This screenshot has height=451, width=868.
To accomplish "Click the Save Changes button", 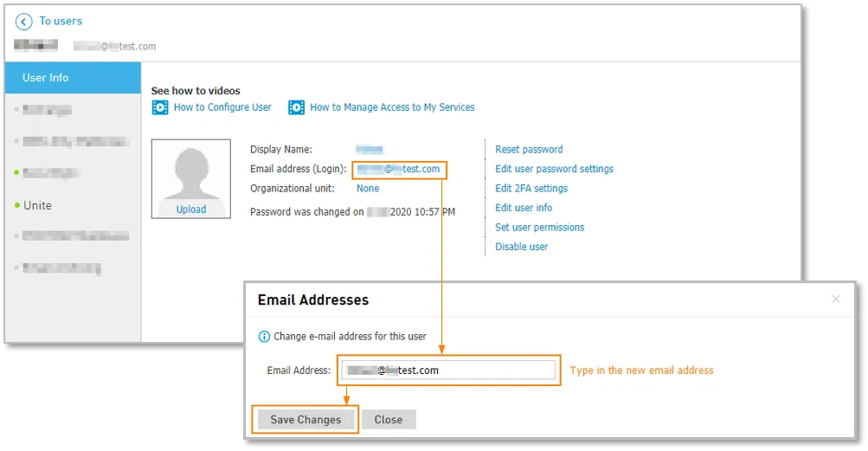I will pos(305,420).
